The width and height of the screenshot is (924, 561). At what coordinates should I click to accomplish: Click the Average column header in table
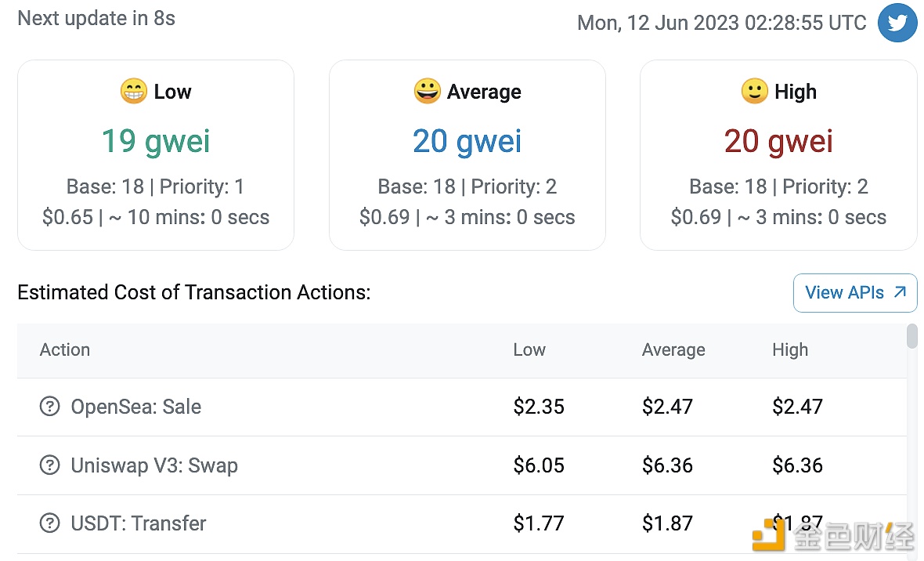tap(673, 349)
